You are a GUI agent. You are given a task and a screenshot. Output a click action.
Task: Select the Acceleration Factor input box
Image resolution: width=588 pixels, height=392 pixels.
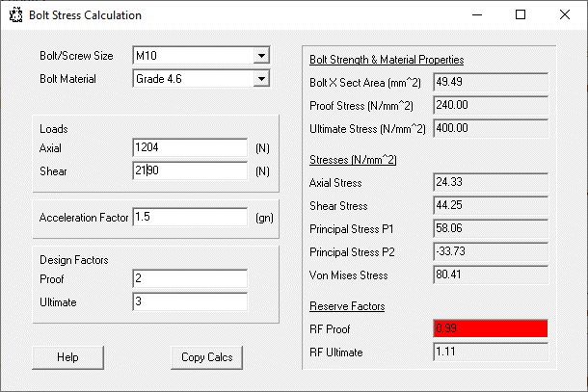[x=190, y=217]
